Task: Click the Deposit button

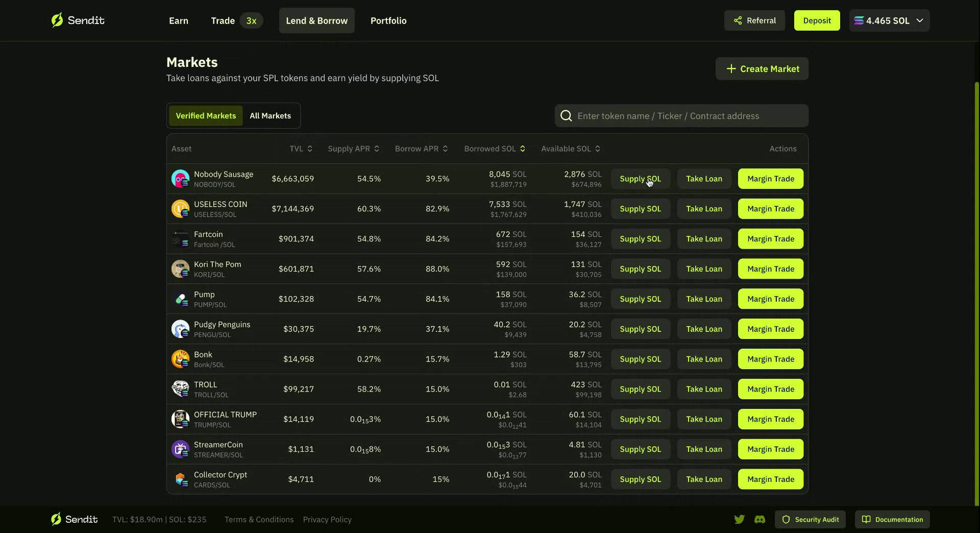Action: [817, 20]
